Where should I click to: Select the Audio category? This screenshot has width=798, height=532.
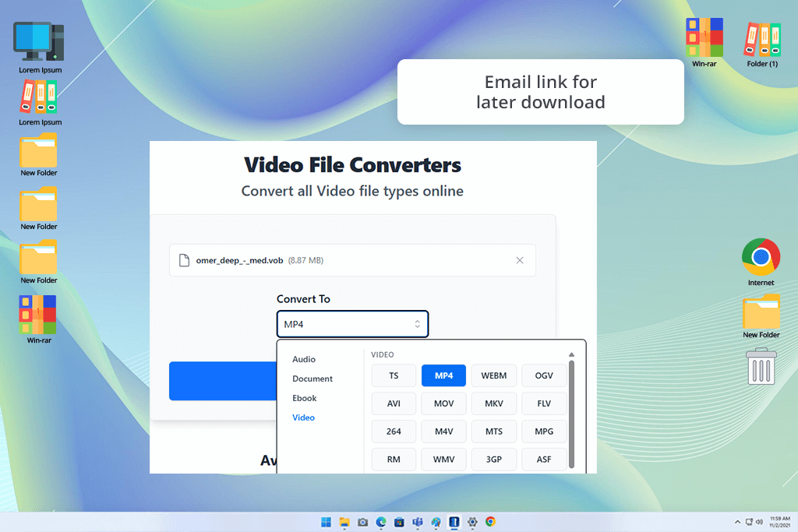(304, 359)
